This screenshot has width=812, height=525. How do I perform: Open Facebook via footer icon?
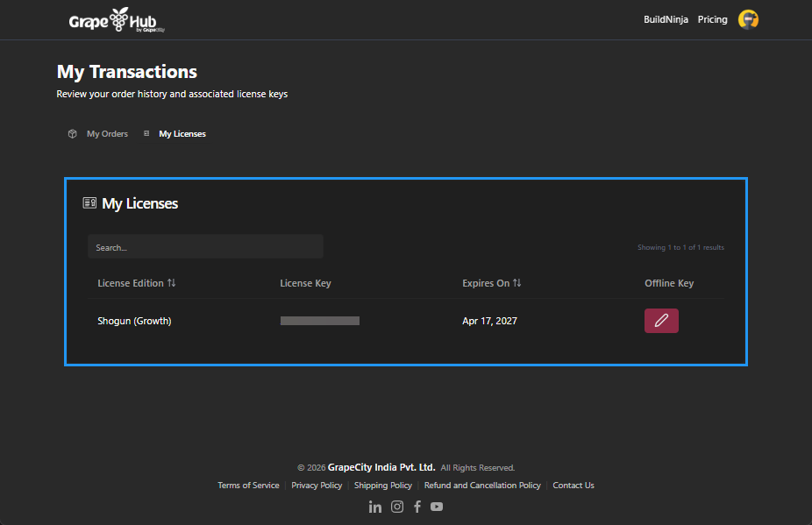click(417, 507)
